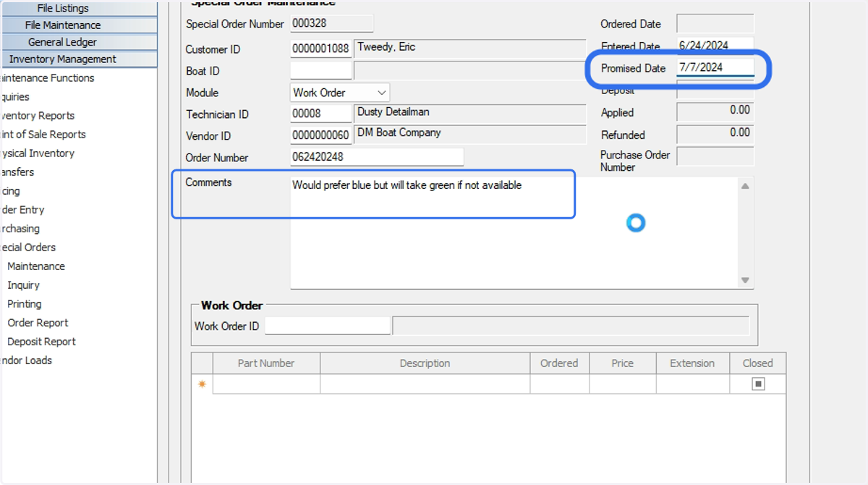The width and height of the screenshot is (868, 485).
Task: Open Special Orders Inquiry item
Action: click(x=24, y=285)
